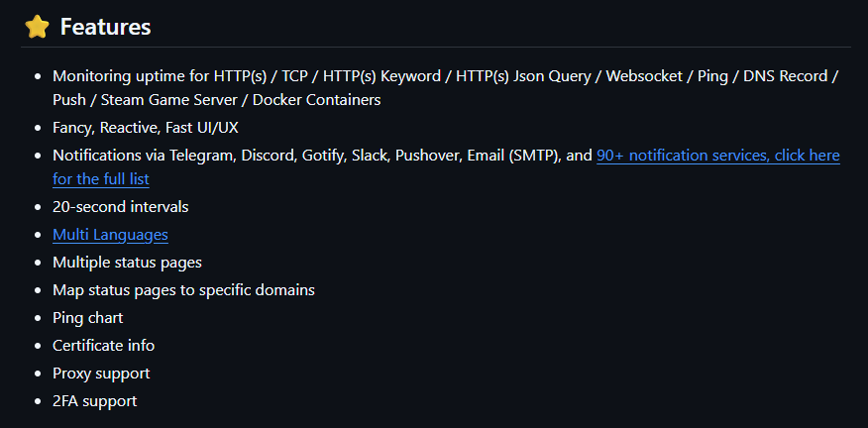Viewport: 868px width, 428px height.
Task: Select the "Multiple status pages" bullet text
Action: point(127,263)
